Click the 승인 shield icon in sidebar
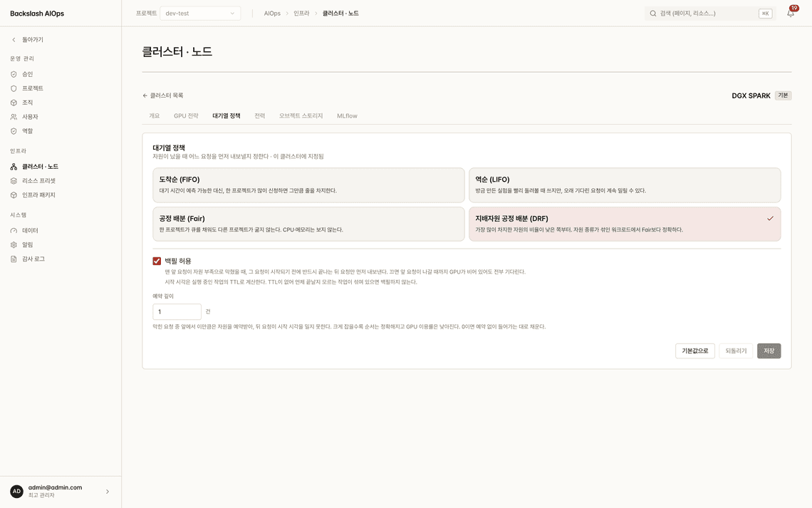 click(x=14, y=74)
